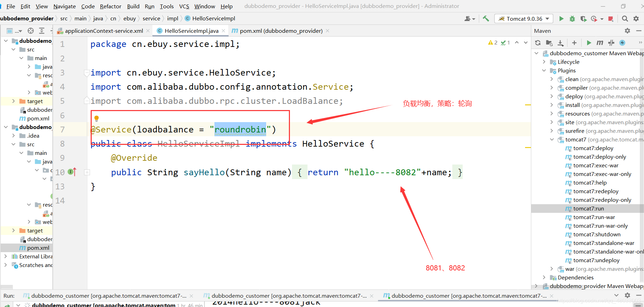Close the applicationContext-service.xml tab
Image resolution: width=644 pixels, height=307 pixels.
pos(148,31)
